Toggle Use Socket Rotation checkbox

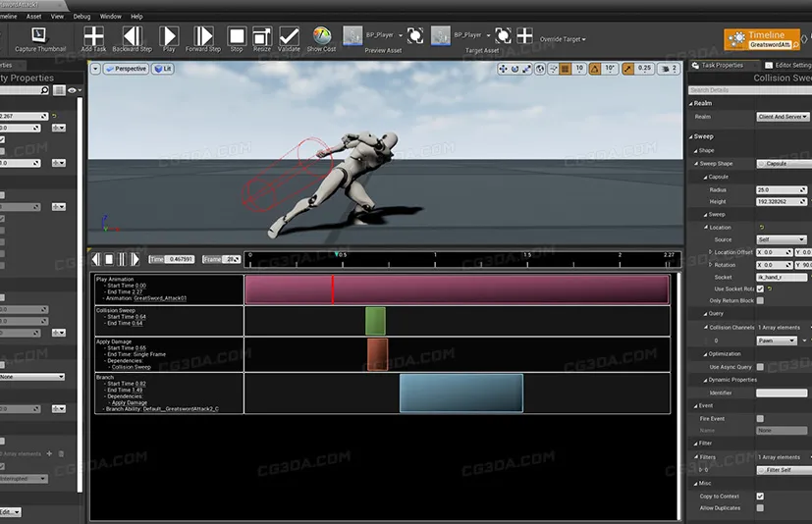(x=760, y=288)
